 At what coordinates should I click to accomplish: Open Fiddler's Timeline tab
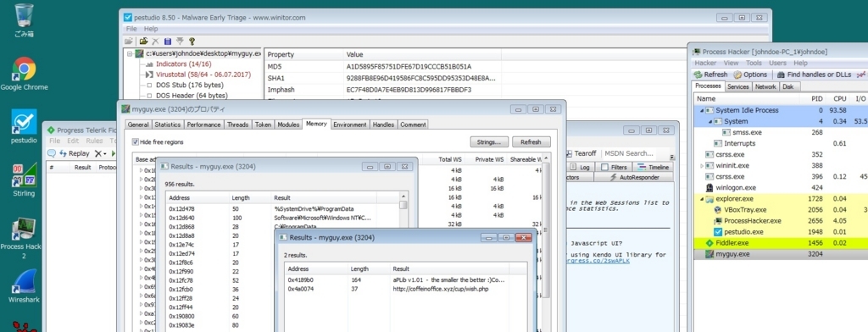pyautogui.click(x=653, y=167)
